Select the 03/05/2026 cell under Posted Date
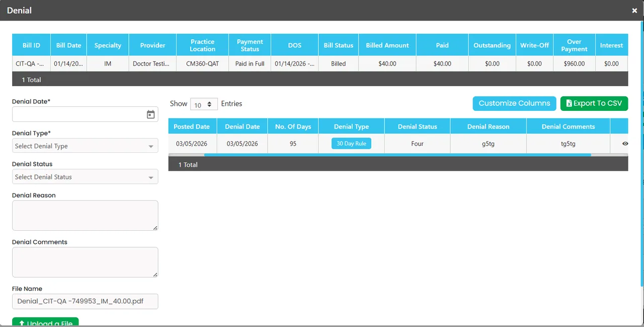This screenshot has width=644, height=327. 192,144
